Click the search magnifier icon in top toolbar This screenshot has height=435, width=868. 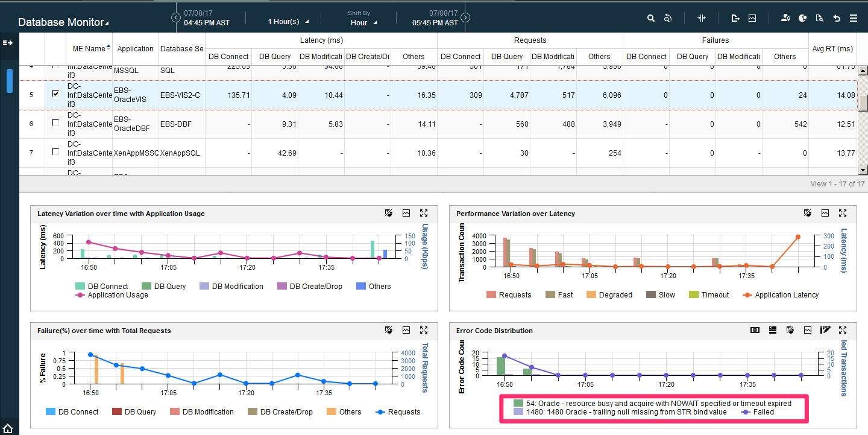[x=651, y=18]
